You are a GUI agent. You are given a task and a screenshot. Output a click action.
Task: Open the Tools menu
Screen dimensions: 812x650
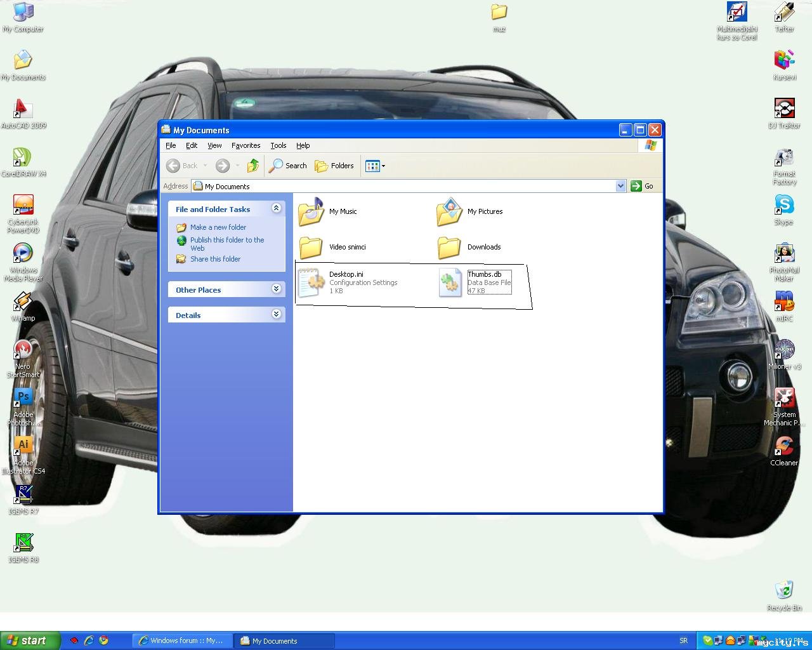tap(278, 145)
